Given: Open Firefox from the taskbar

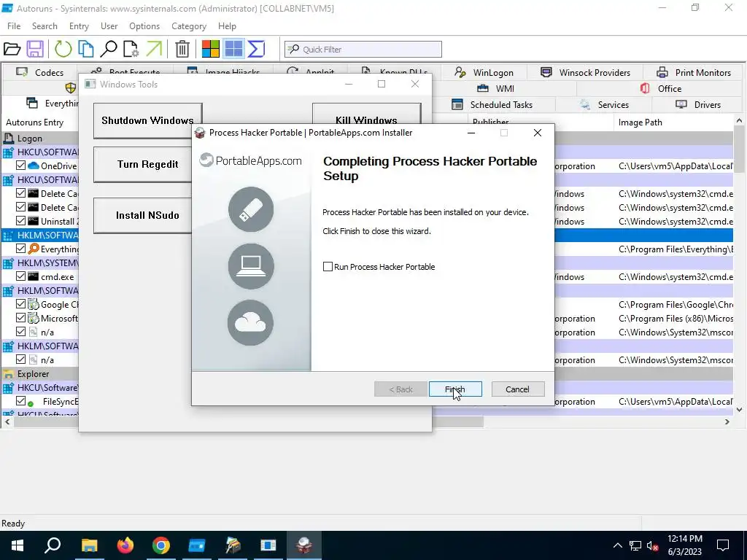Looking at the screenshot, I should 125,545.
